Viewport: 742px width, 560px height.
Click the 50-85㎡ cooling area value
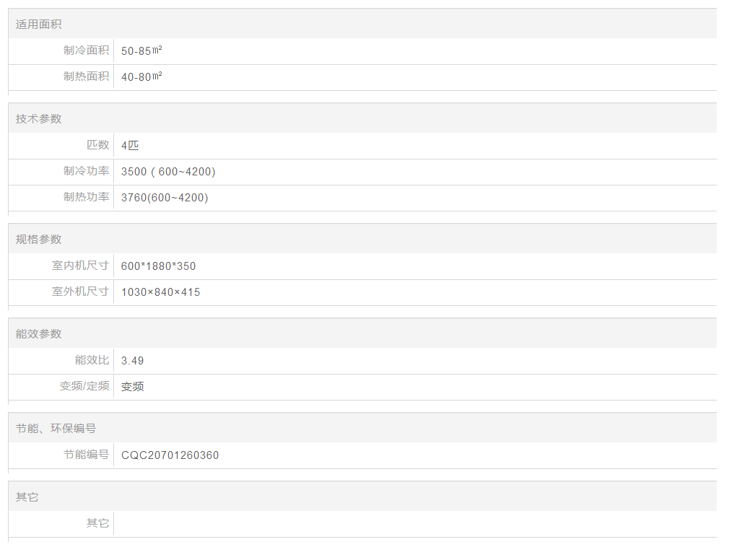click(x=141, y=51)
